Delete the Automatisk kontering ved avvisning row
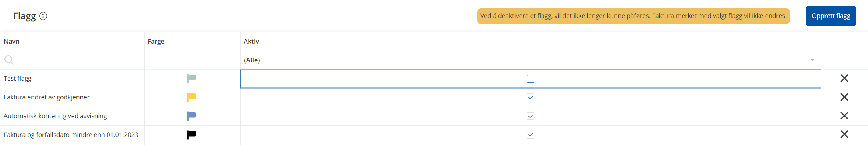 (844, 116)
